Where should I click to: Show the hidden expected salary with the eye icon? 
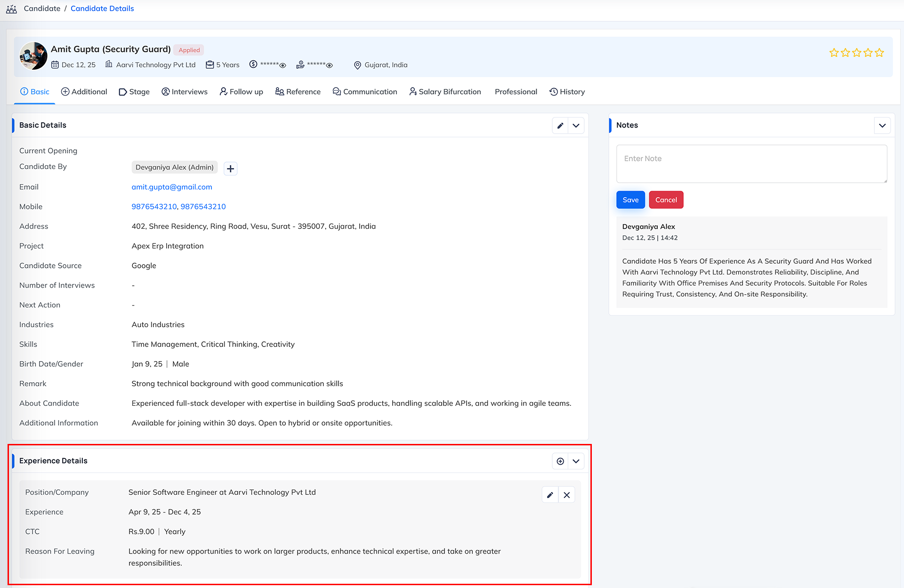pos(330,65)
